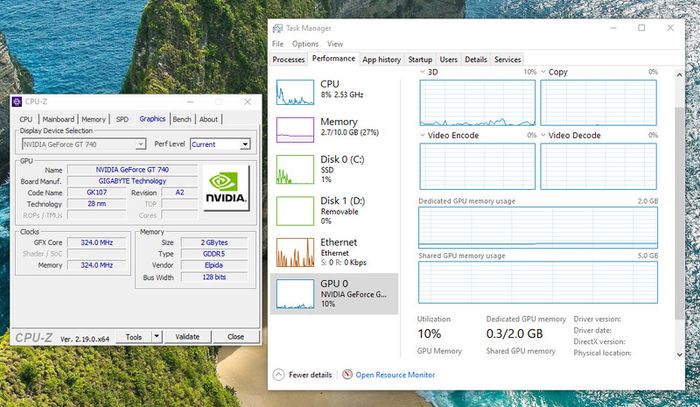Select the GPU 0 NVIDIA GeForce entry
700x407 pixels.
[334, 294]
